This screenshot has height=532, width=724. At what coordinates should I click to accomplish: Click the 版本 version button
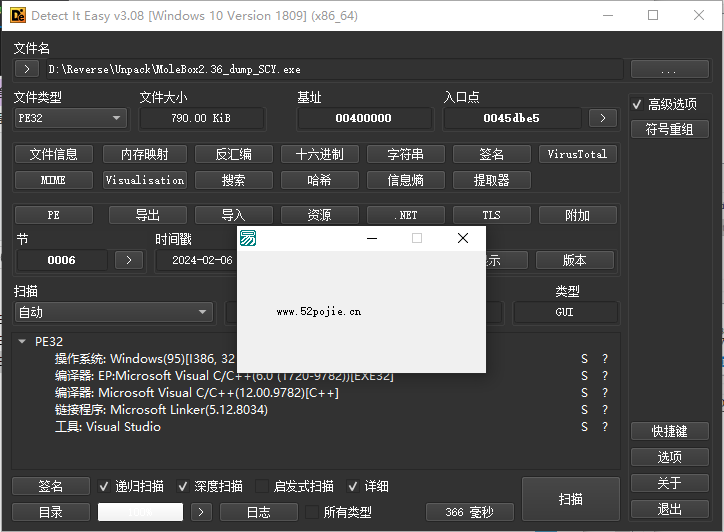point(575,260)
